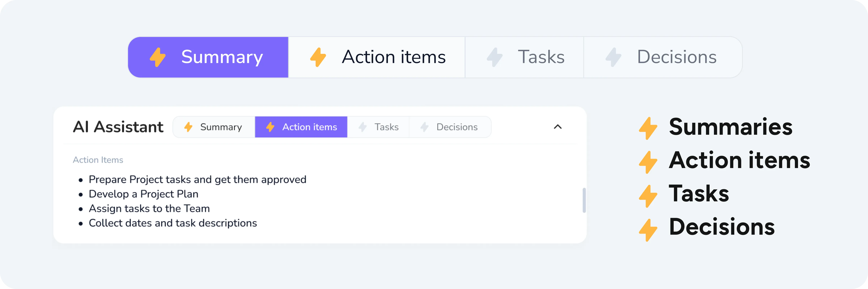Screen dimensions: 868x289
Task: Click lightning icon beside Summaries heading
Action: tap(648, 129)
